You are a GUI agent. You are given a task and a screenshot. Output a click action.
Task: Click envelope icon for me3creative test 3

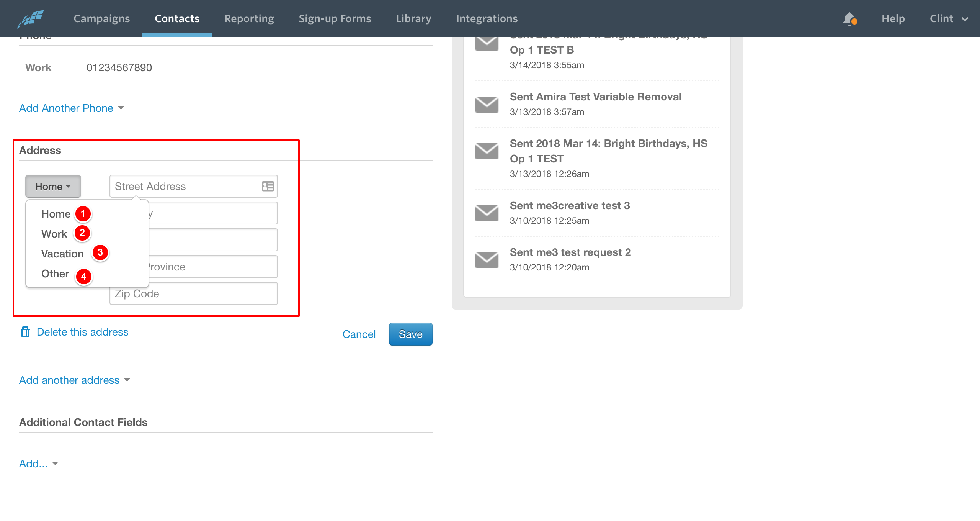tap(487, 213)
